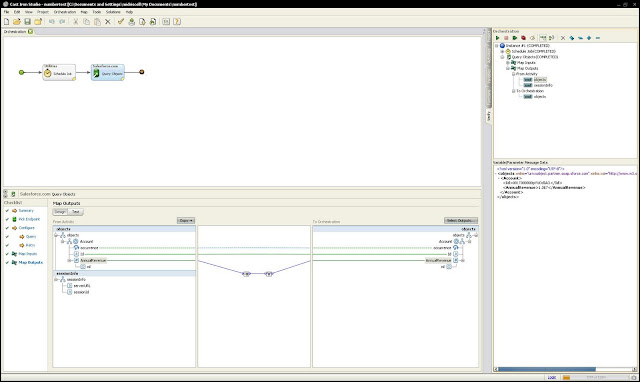Open the Copy dropdown button
Image resolution: width=640 pixels, height=382 pixels.
pos(186,220)
